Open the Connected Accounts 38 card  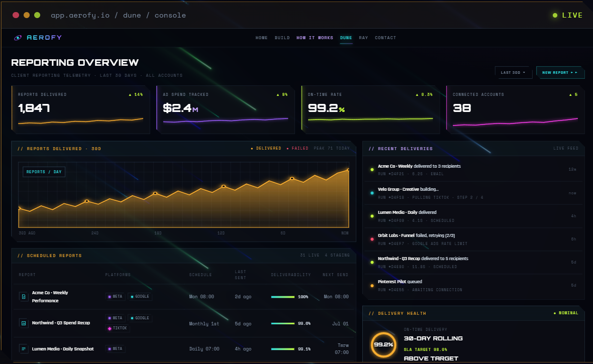(516, 109)
